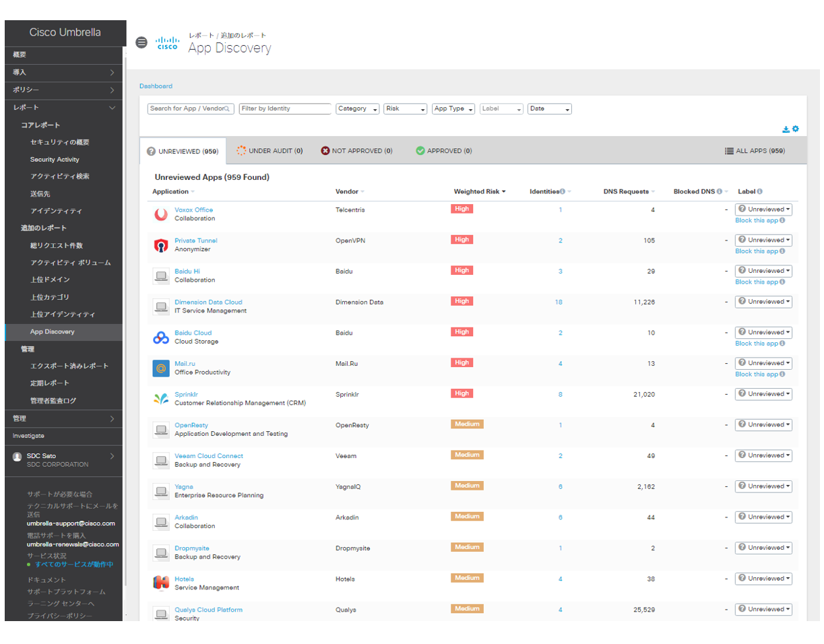The image size is (824, 644).
Task: Click the hamburger menu icon beside Cisco logo
Action: (141, 42)
